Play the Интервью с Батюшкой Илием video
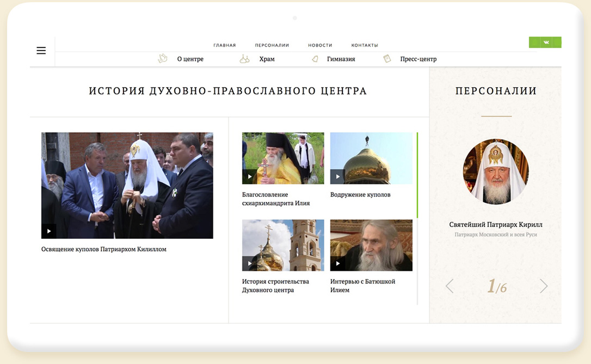 pos(337,264)
